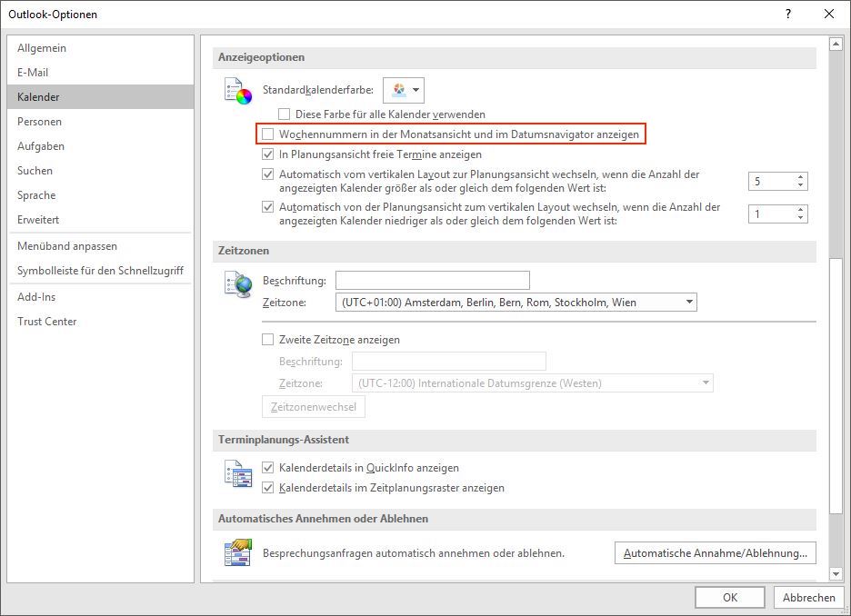Uncheck 'Kalenderdetails in QuickInfo anzeigen'
The image size is (851, 616).
pos(267,468)
